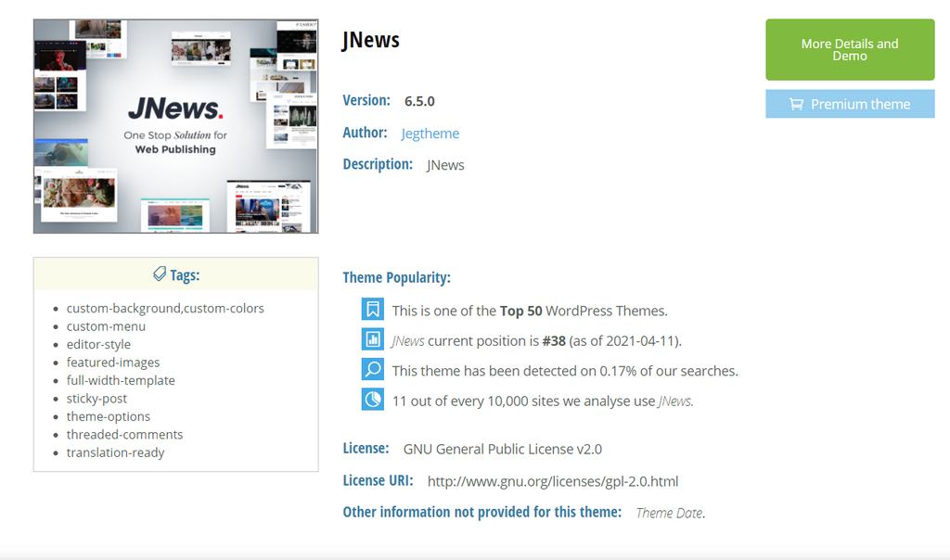This screenshot has height=560, width=950.
Task: Select the translation-ready tag
Action: pyautogui.click(x=115, y=452)
